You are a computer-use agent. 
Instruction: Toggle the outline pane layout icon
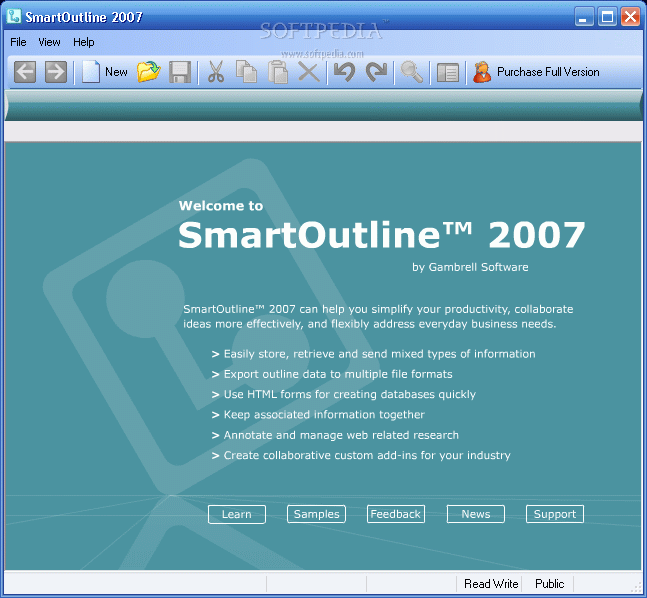[448, 72]
